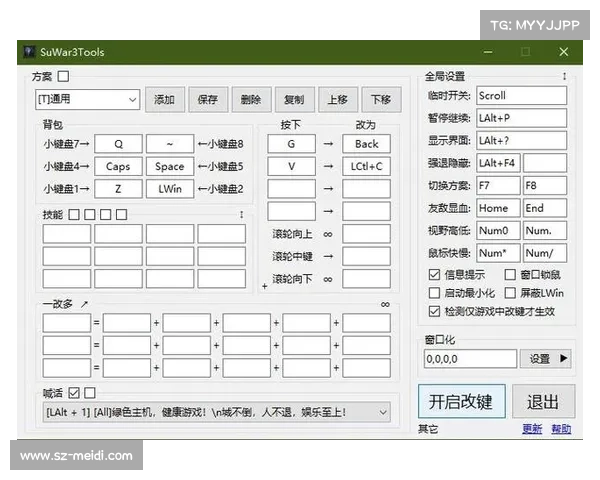Click the infinity symbol beside 滚轮向上
The width and height of the screenshot is (600, 480).
pos(328,234)
